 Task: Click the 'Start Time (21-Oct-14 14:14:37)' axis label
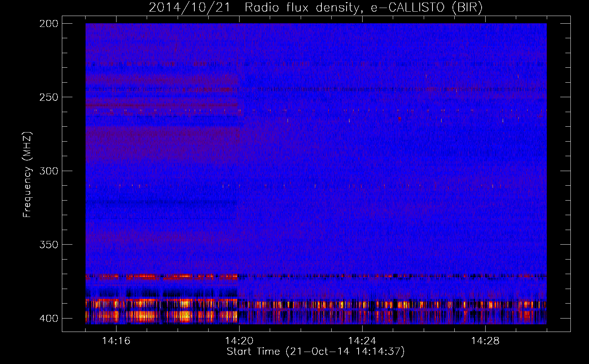(316, 352)
